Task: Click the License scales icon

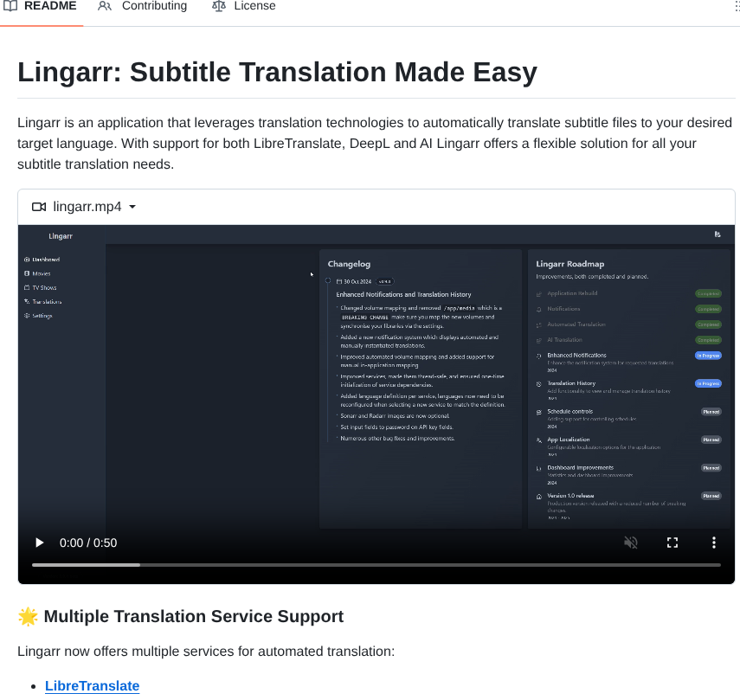Action: point(219,6)
